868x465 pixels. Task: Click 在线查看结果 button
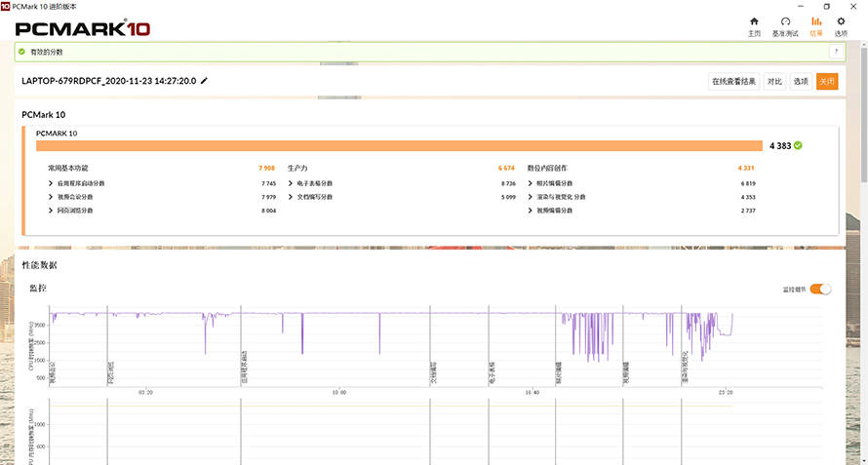point(734,81)
